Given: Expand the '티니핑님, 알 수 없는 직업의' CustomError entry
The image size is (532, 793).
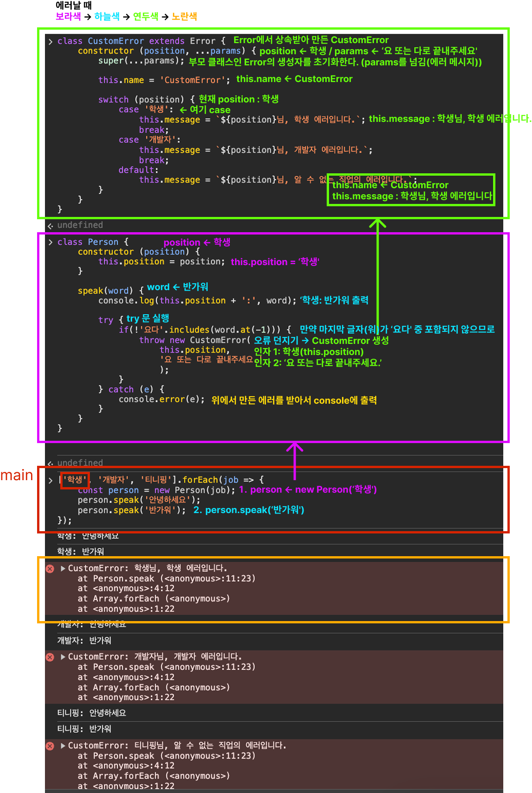Looking at the screenshot, I should coord(63,746).
